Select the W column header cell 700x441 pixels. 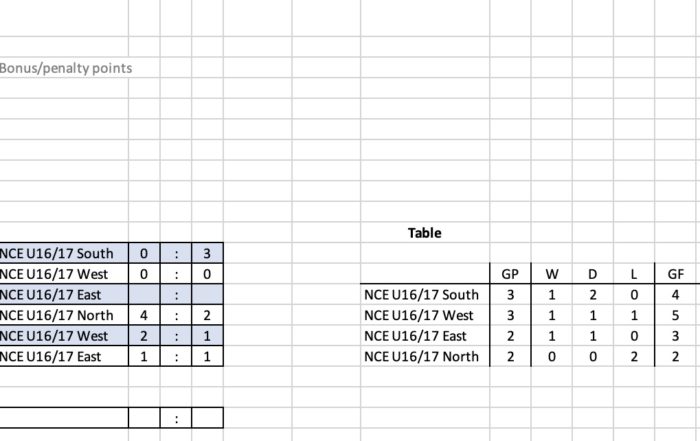[x=552, y=274]
